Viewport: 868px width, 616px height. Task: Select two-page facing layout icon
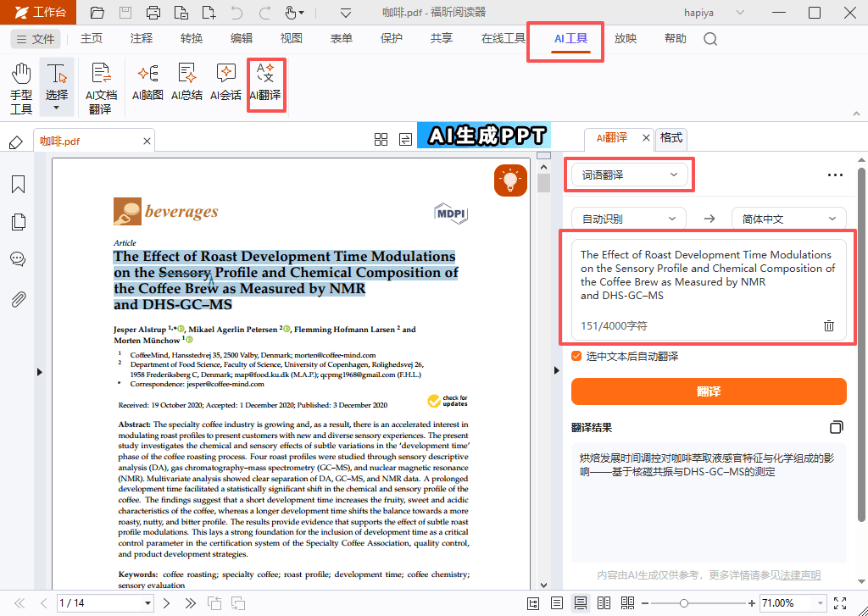(604, 603)
